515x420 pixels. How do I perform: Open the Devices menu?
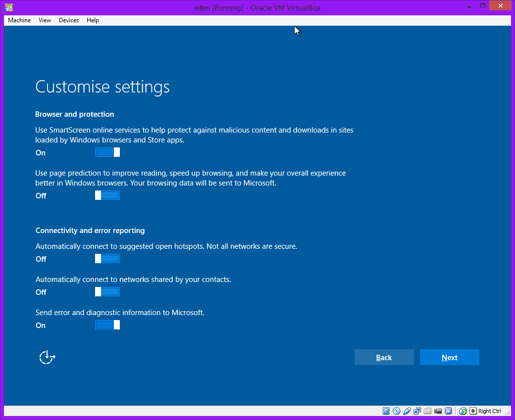coord(68,20)
